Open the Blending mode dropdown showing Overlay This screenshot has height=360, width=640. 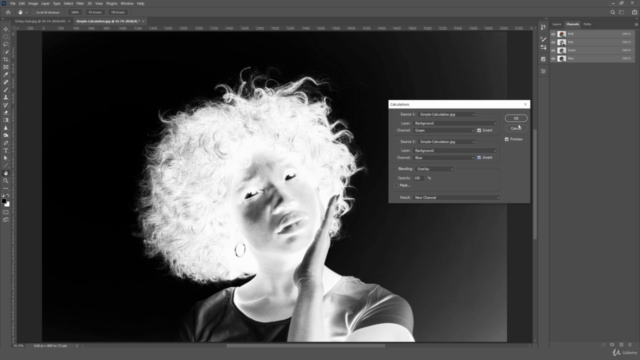pyautogui.click(x=435, y=169)
